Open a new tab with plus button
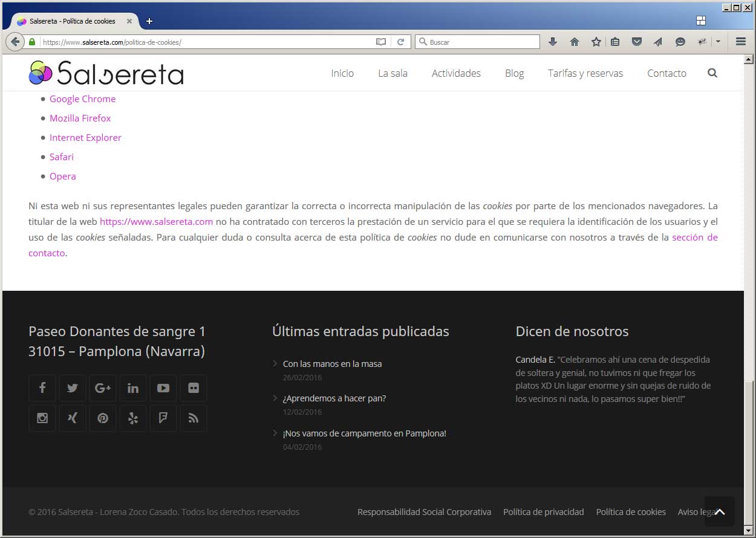This screenshot has height=538, width=756. (149, 21)
